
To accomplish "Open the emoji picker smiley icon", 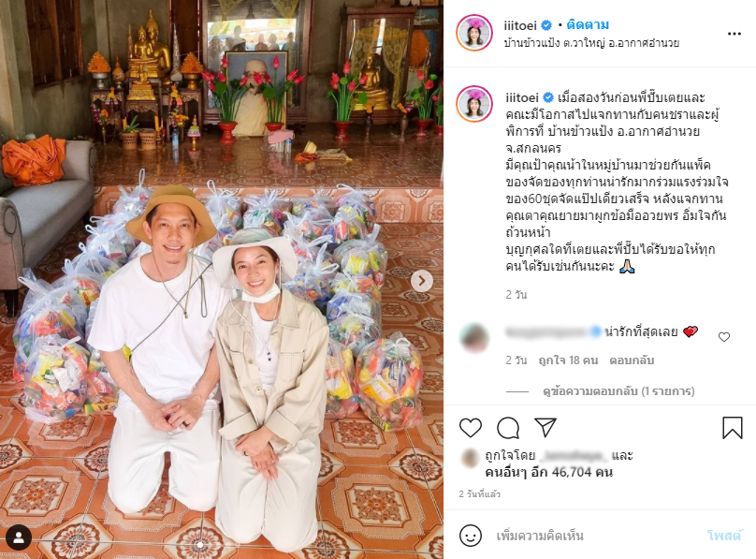I will [x=470, y=536].
